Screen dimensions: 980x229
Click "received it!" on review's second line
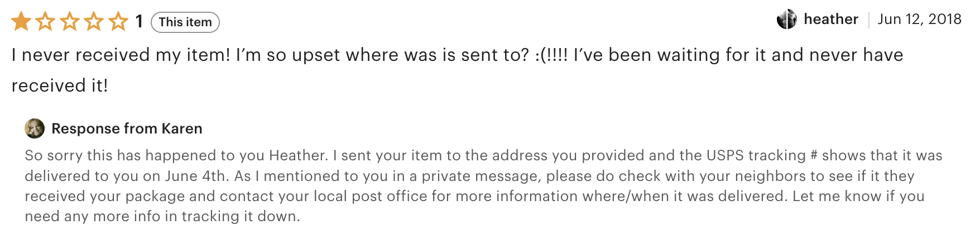[60, 85]
